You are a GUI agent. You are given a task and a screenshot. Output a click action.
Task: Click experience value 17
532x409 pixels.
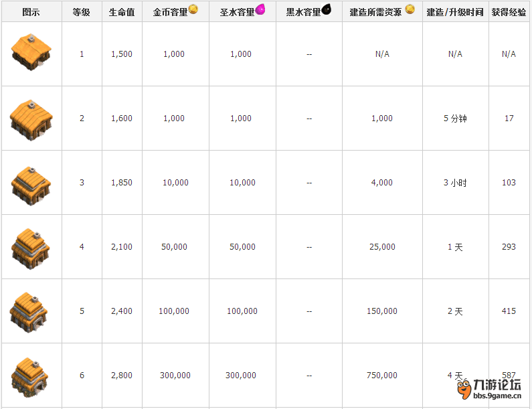click(509, 118)
